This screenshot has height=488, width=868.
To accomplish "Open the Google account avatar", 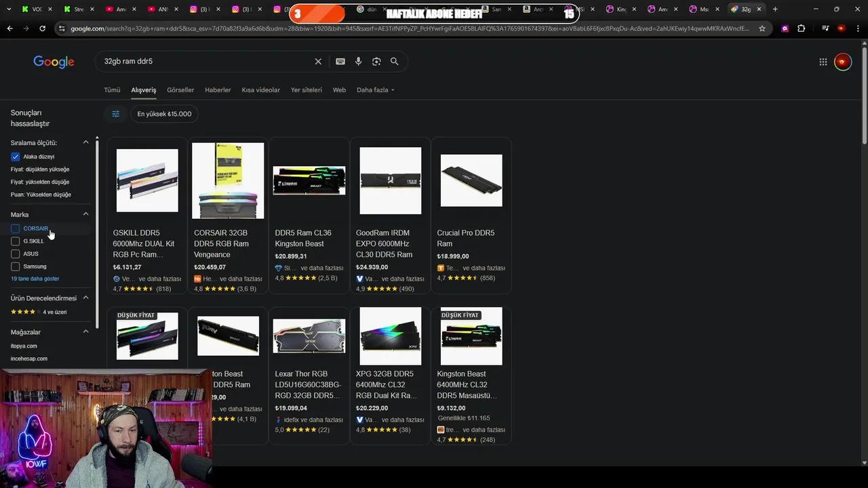I will [843, 62].
